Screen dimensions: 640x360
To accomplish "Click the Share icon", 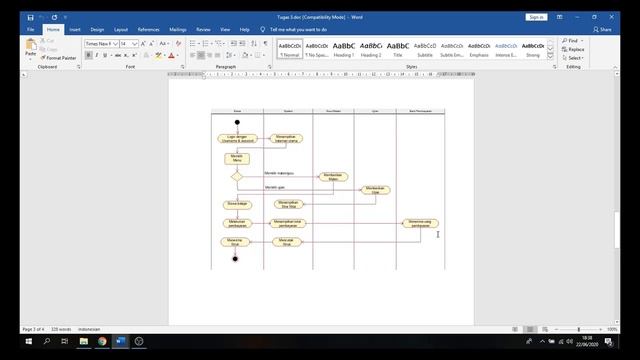I will click(602, 29).
